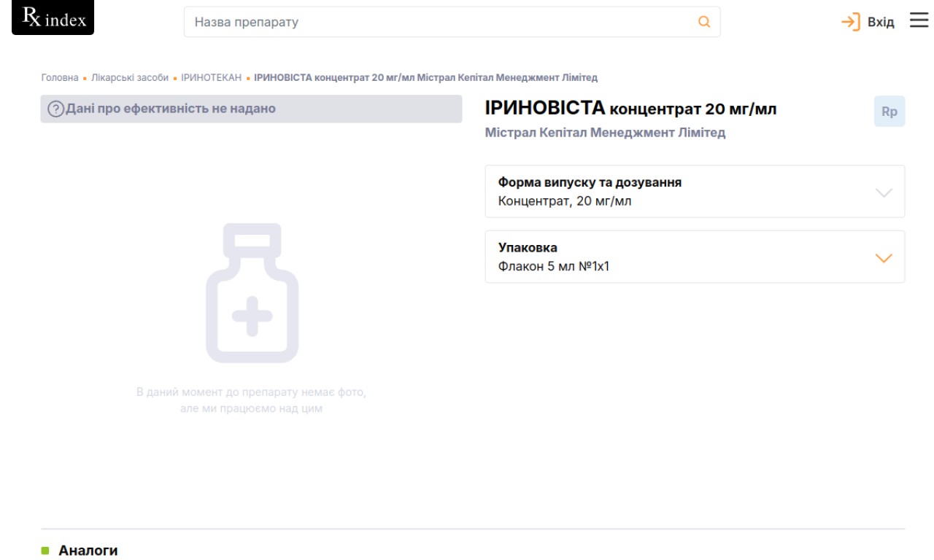
Task: Click the login arrow icon
Action: click(x=851, y=22)
